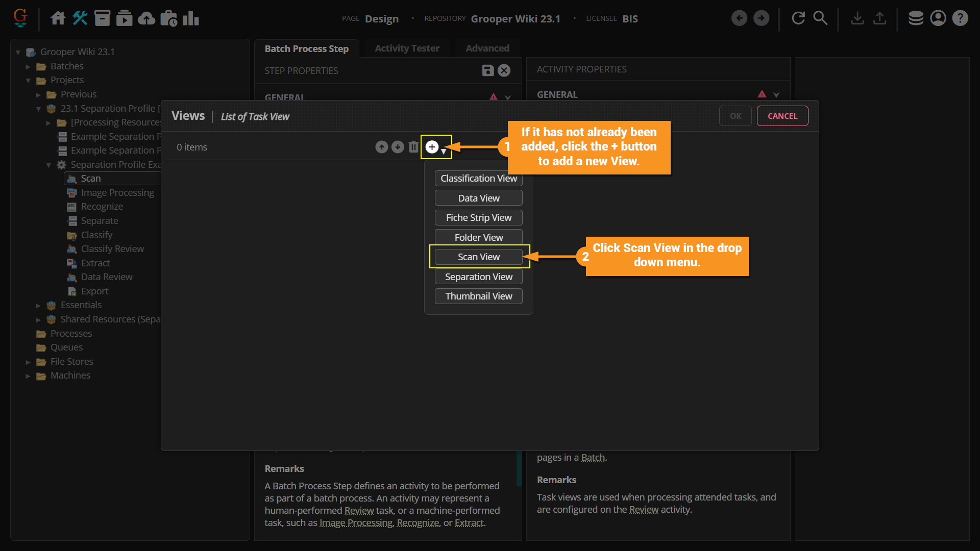Select Classification View option
This screenshot has width=980, height=551.
click(478, 178)
